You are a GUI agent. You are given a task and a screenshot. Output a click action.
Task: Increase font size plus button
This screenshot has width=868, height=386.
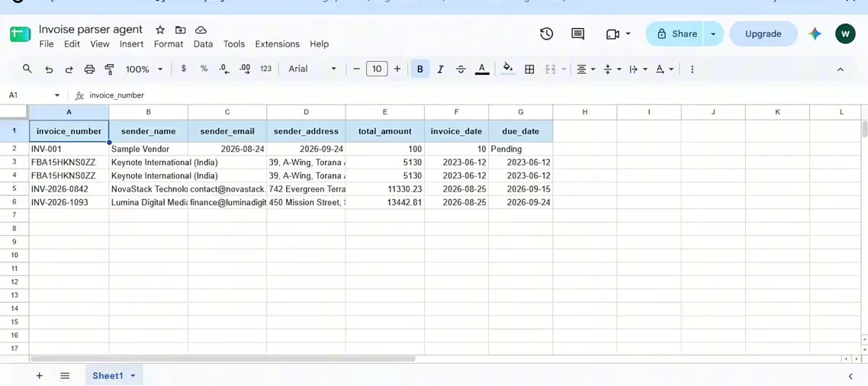pos(397,69)
